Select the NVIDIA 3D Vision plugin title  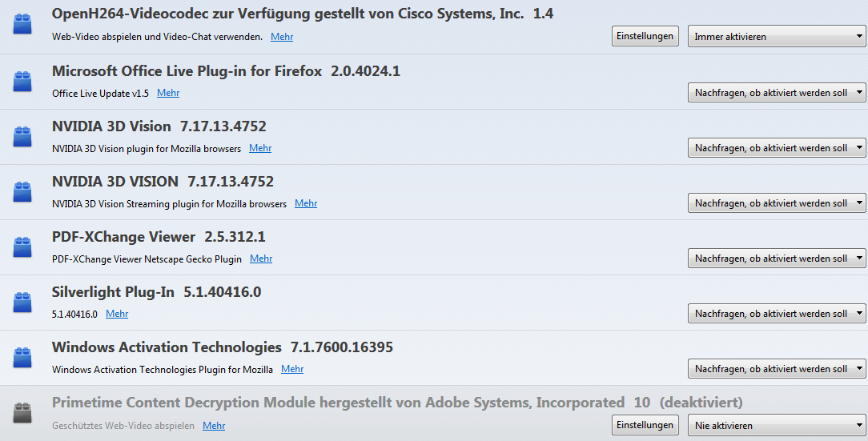pyautogui.click(x=111, y=126)
